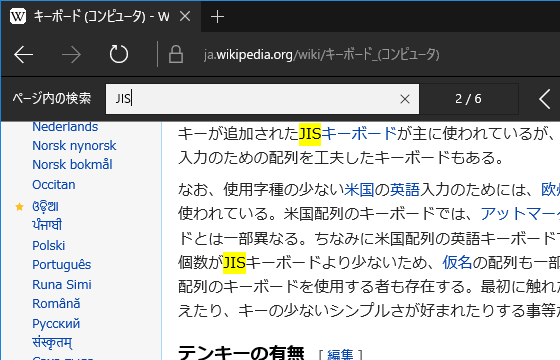Click 編集 next to テンキーの有無
The height and width of the screenshot is (360, 560).
click(x=340, y=355)
